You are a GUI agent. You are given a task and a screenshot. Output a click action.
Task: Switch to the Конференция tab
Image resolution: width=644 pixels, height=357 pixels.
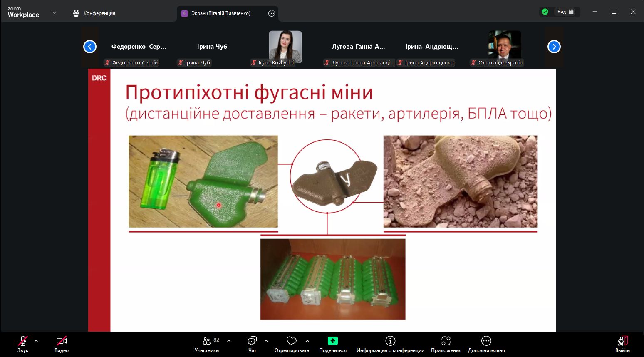coord(94,13)
